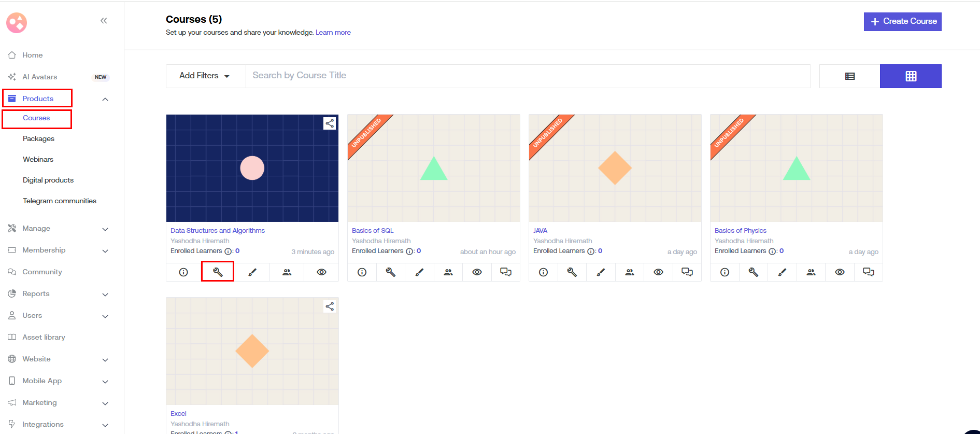Viewport: 980px width, 434px height.
Task: Go to Webinars in the sidebar
Action: click(x=38, y=159)
